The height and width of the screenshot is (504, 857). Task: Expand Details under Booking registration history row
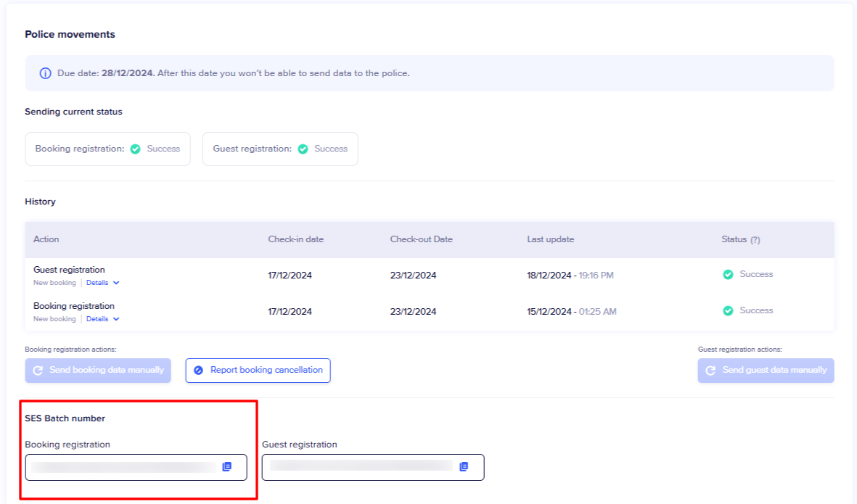(x=102, y=319)
